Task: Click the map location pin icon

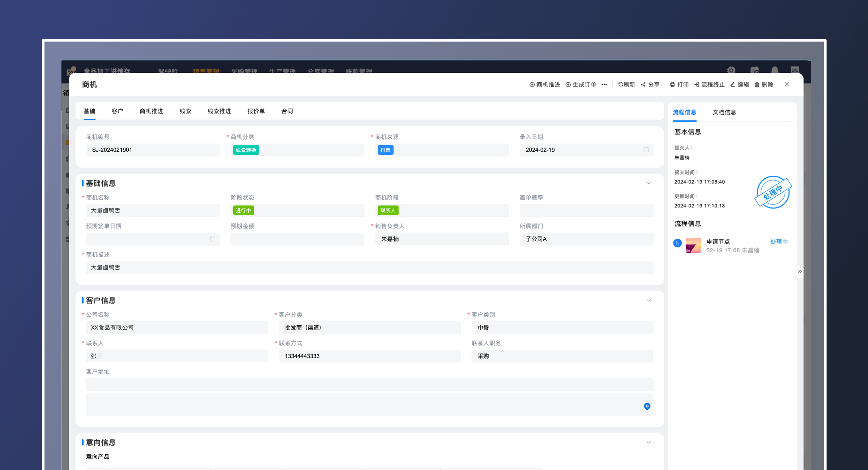Action: coord(647,406)
